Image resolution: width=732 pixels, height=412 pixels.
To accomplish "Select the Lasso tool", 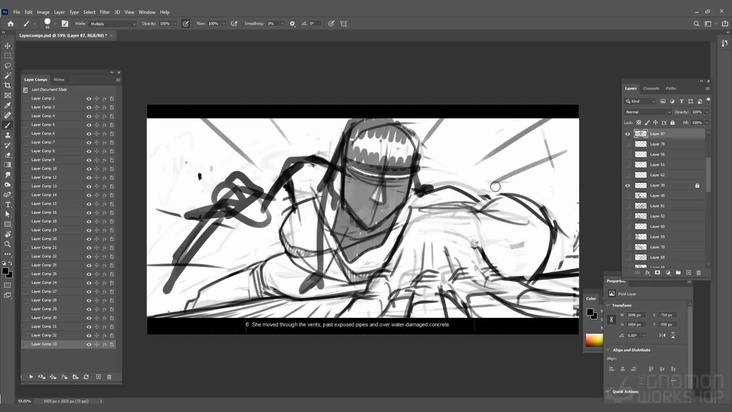I will pyautogui.click(x=7, y=65).
